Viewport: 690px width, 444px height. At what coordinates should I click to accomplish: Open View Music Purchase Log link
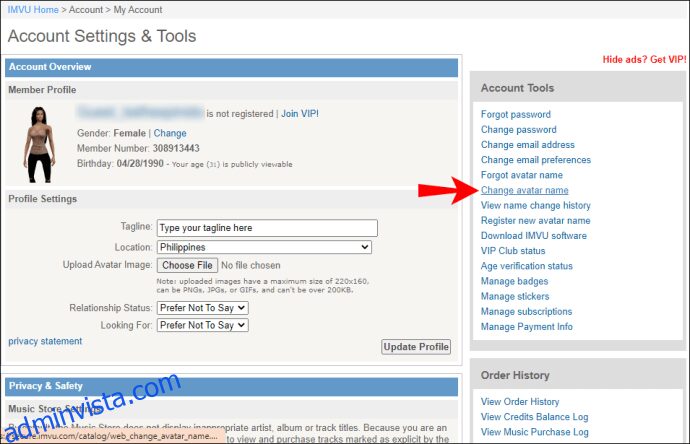tap(535, 432)
